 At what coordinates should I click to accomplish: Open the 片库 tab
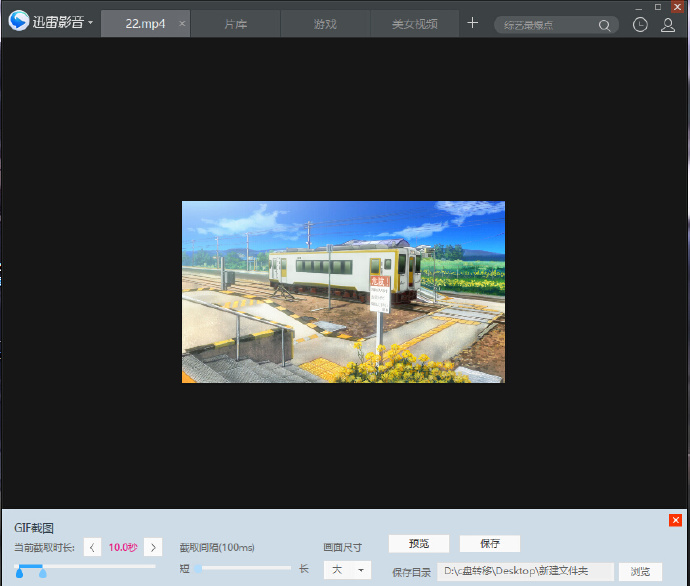pyautogui.click(x=235, y=23)
